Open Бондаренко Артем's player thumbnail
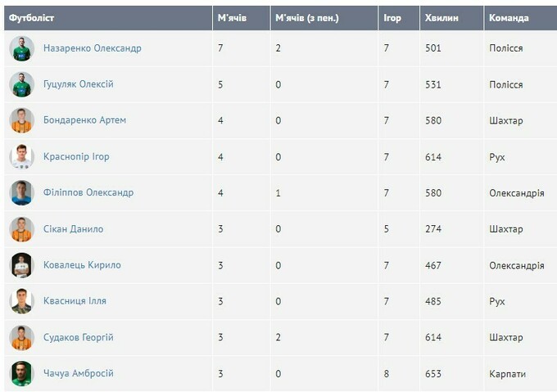Screen dimensions: 557x392 point(21,120)
